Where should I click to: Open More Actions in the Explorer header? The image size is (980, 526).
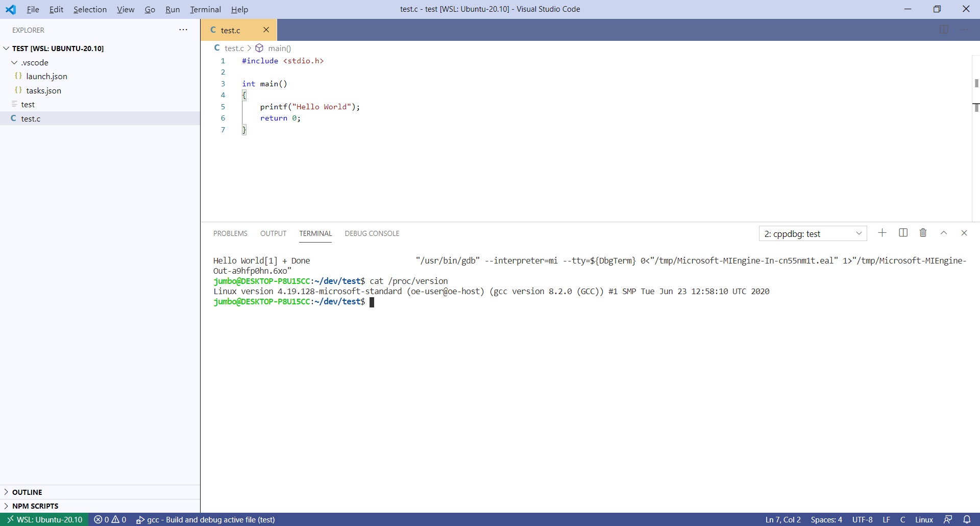click(183, 30)
